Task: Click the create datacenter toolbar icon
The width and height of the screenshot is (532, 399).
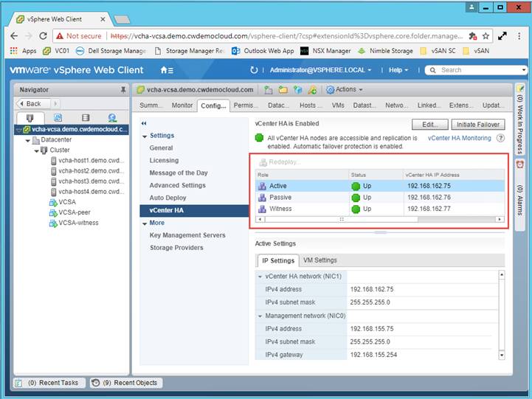Action: pos(269,89)
